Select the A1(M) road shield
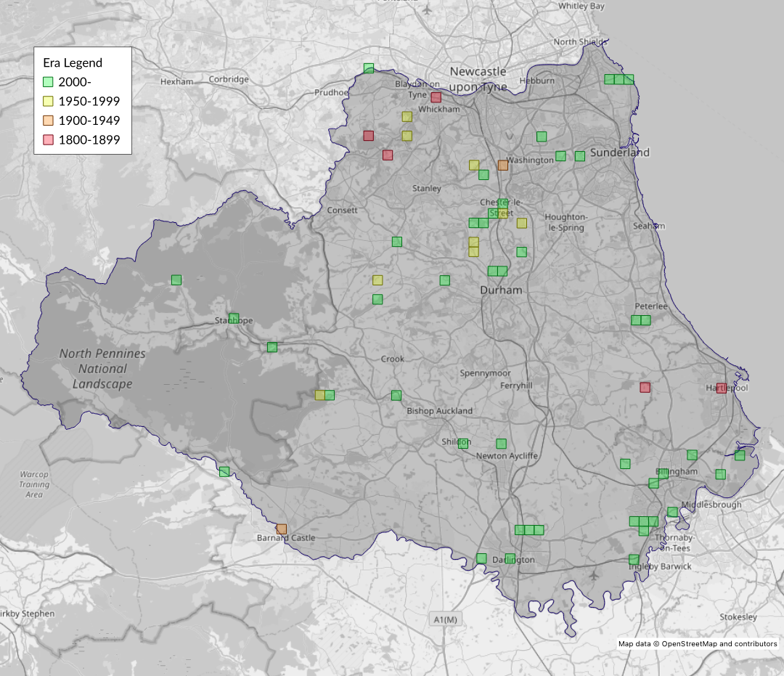Image resolution: width=784 pixels, height=676 pixels. pos(444,619)
